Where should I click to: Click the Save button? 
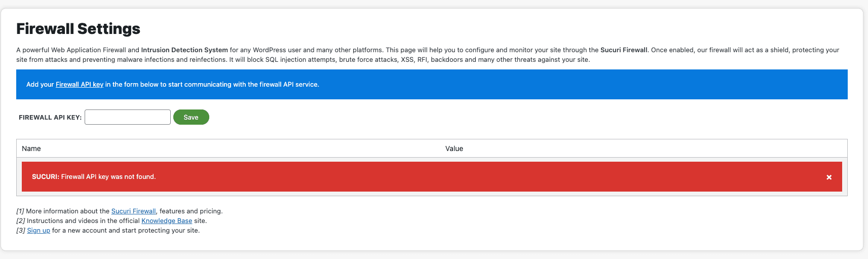[191, 117]
